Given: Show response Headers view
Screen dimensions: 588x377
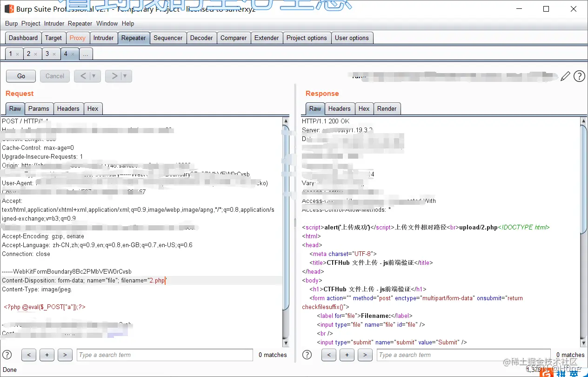Looking at the screenshot, I should coord(340,108).
